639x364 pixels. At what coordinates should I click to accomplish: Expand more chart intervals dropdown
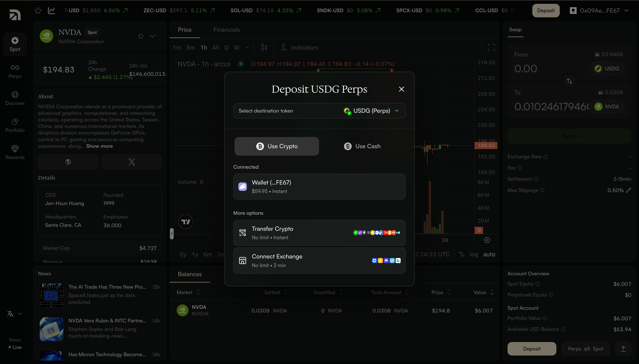click(247, 48)
